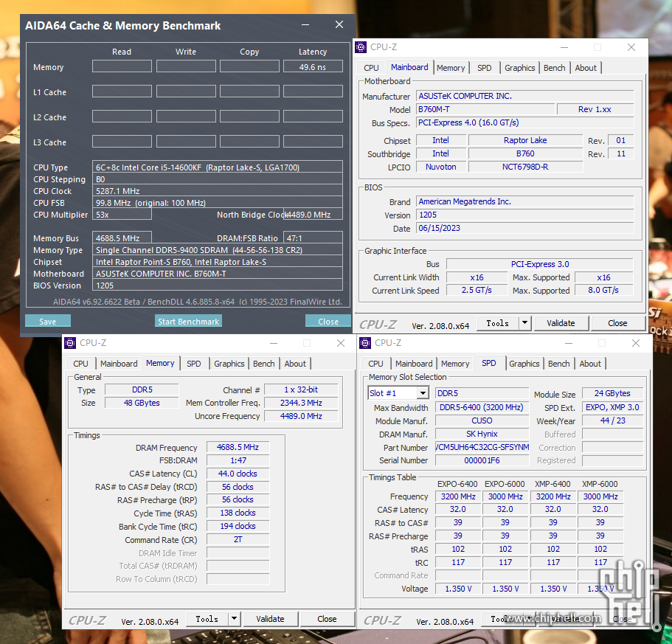Open the Tools dropdown arrow in CPU-Z Memory window
The width and height of the screenshot is (672, 644).
[234, 619]
